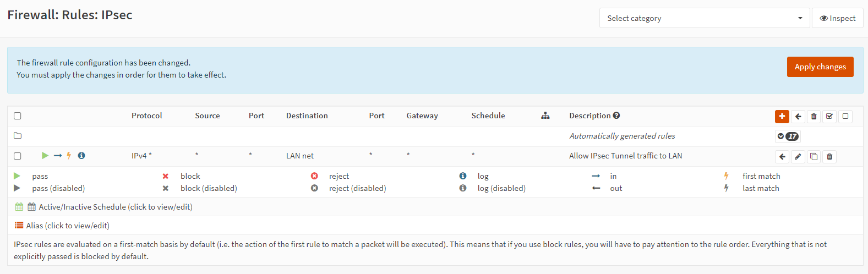Edit the Allow IPsec Tunnel rule with pencil icon
This screenshot has height=274, width=868.
pyautogui.click(x=798, y=157)
